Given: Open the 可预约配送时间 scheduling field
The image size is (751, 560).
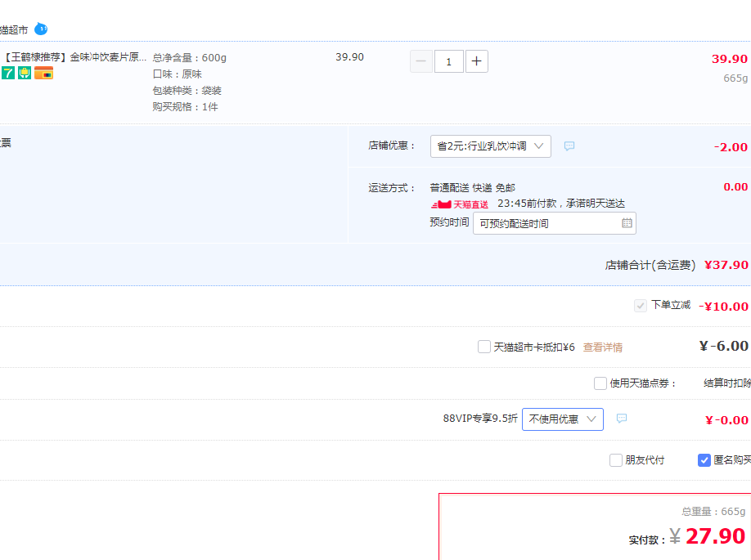Looking at the screenshot, I should (x=555, y=223).
